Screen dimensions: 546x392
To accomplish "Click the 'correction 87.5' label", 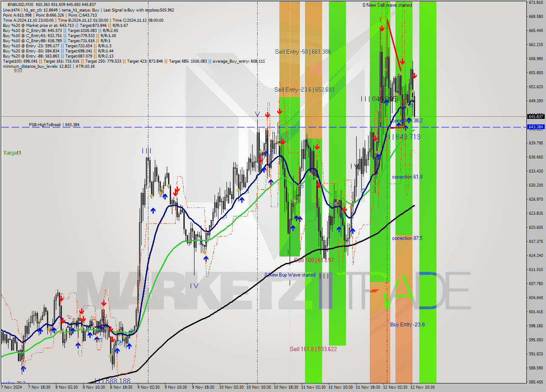I will (407, 238).
